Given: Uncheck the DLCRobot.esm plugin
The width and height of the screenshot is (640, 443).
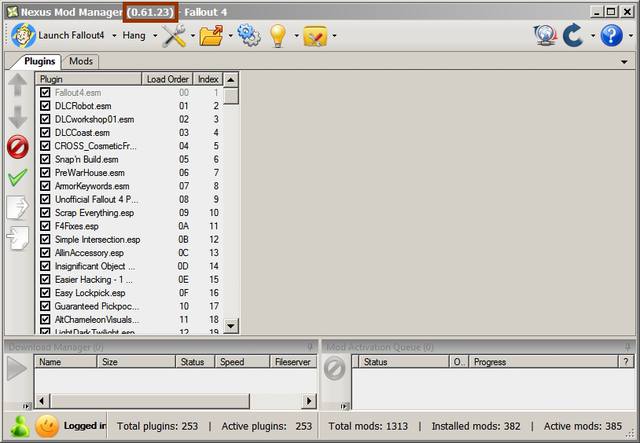Looking at the screenshot, I should pos(45,106).
